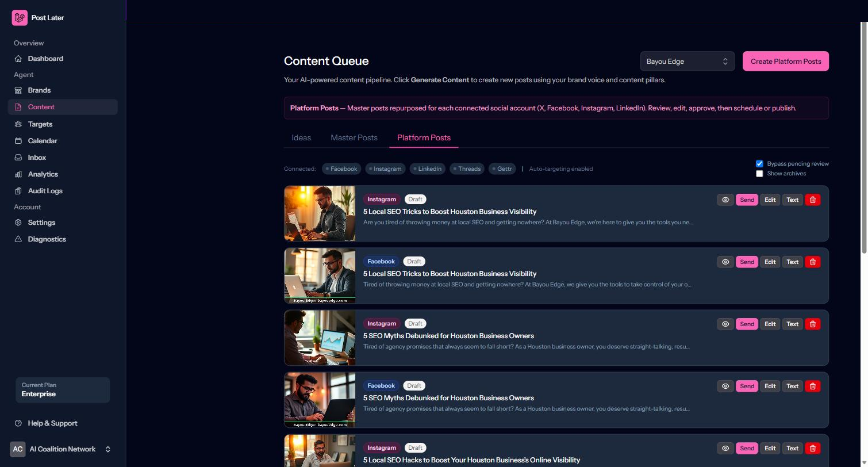Click Text on Instagram SEO Tricks post

793,200
